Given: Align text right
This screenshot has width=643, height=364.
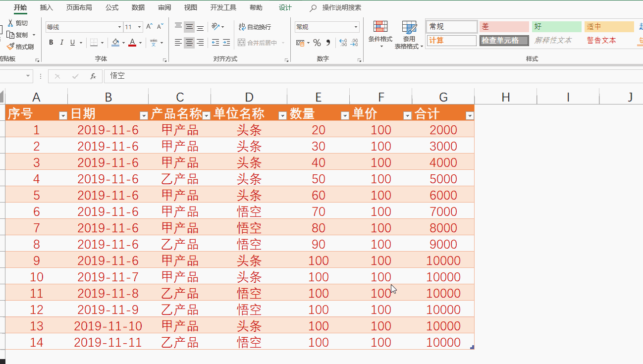Looking at the screenshot, I should click(x=200, y=43).
